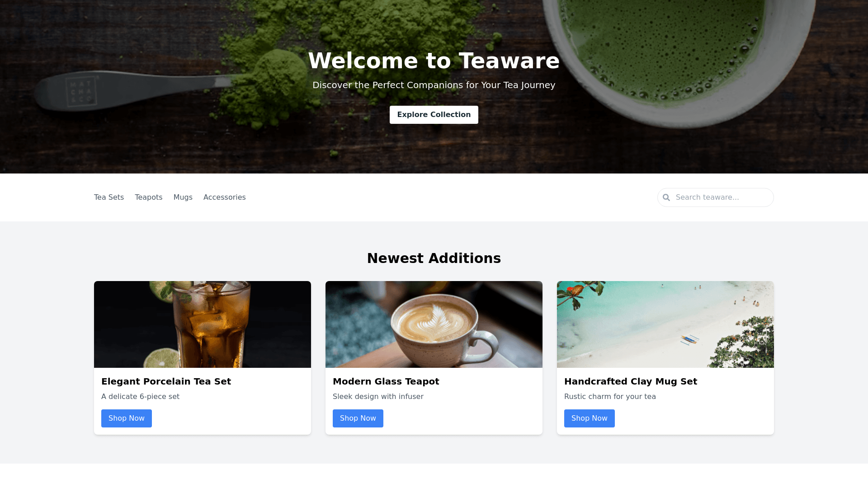The height and width of the screenshot is (488, 868).
Task: Click the Search teaware input field
Action: [715, 197]
